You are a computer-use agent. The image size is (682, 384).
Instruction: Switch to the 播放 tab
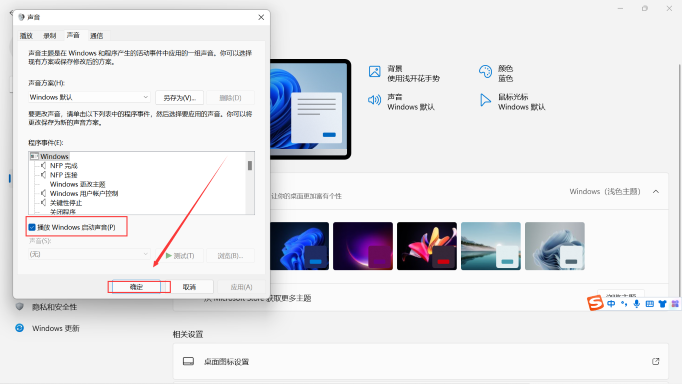(27, 36)
